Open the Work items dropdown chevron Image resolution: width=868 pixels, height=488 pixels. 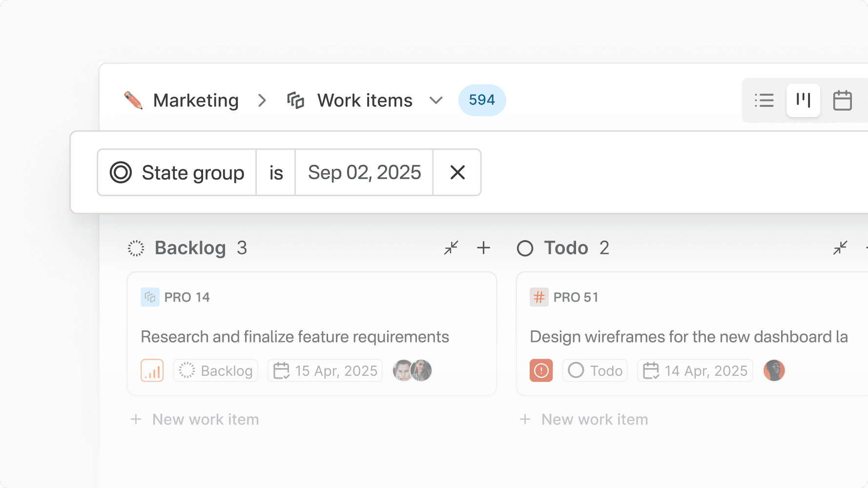(436, 101)
